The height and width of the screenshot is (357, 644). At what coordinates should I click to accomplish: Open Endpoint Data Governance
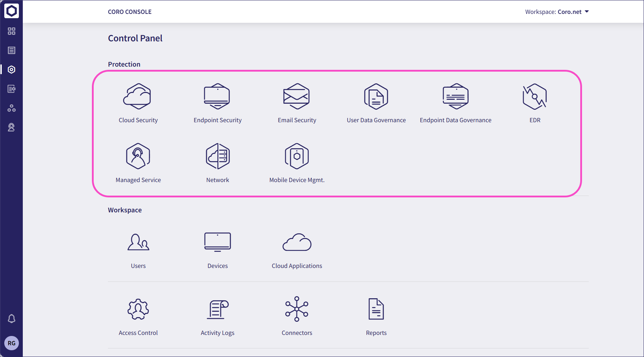tap(455, 97)
